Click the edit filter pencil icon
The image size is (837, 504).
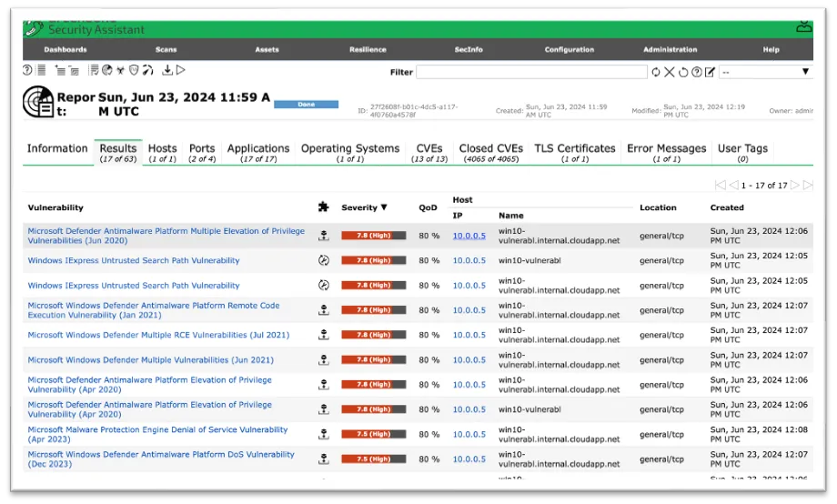710,72
